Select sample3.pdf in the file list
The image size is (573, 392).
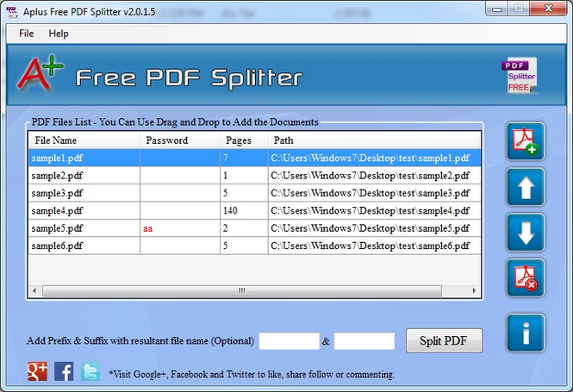84,193
